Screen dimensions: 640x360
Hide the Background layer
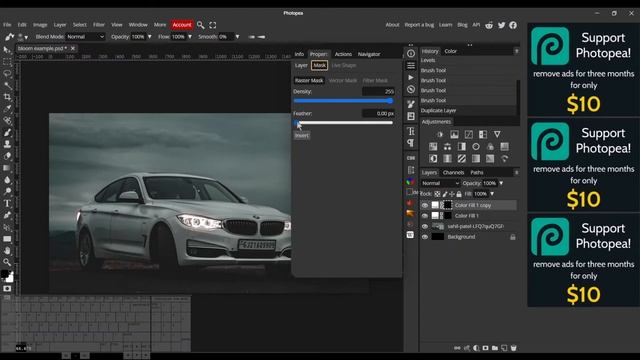pos(425,237)
